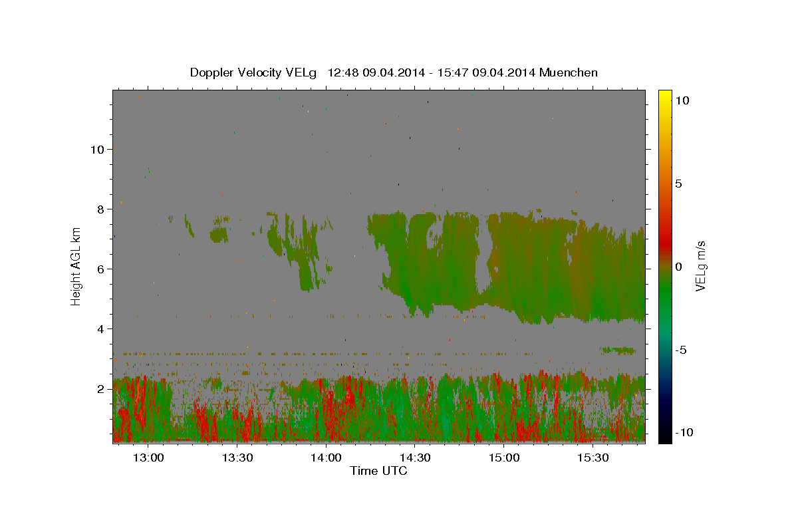The height and width of the screenshot is (532, 798).
Task: Click the colorbar label '0'
Action: [x=678, y=267]
